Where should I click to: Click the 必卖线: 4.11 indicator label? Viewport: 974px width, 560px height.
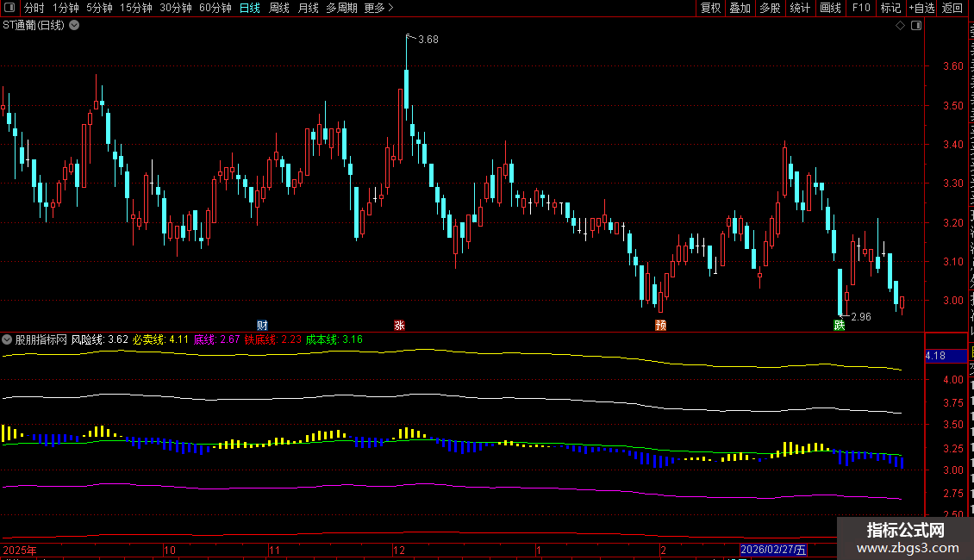[160, 339]
